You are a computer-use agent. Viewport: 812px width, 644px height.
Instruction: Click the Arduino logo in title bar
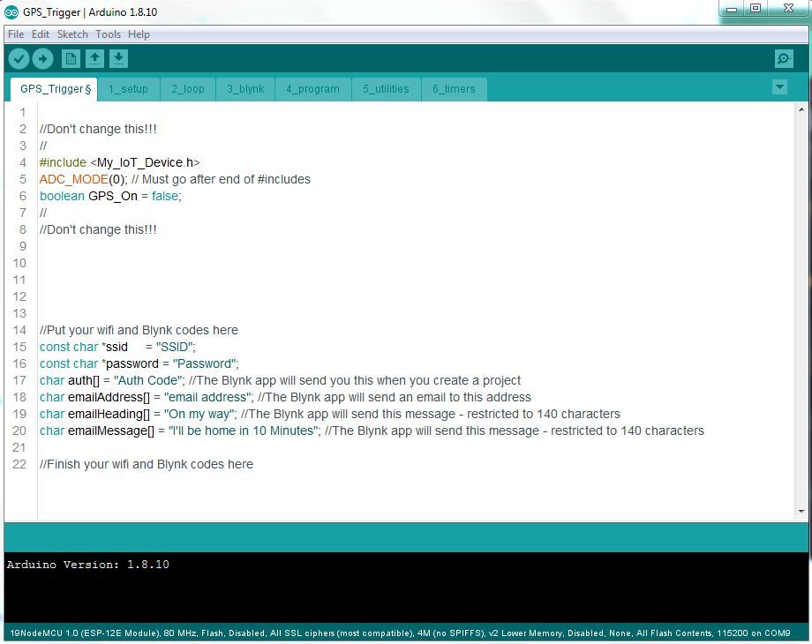(x=11, y=12)
